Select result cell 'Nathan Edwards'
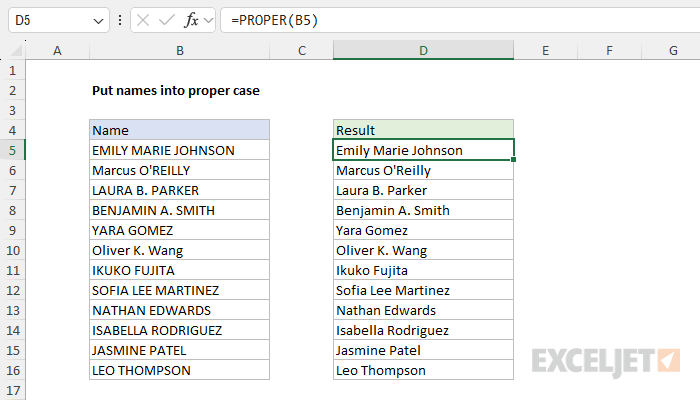The image size is (700, 400). click(x=423, y=310)
